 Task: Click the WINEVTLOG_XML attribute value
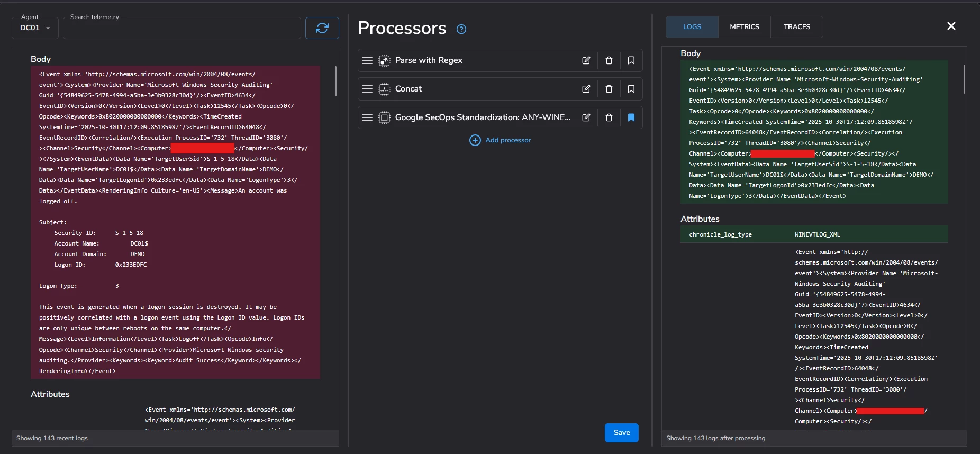[x=818, y=234]
